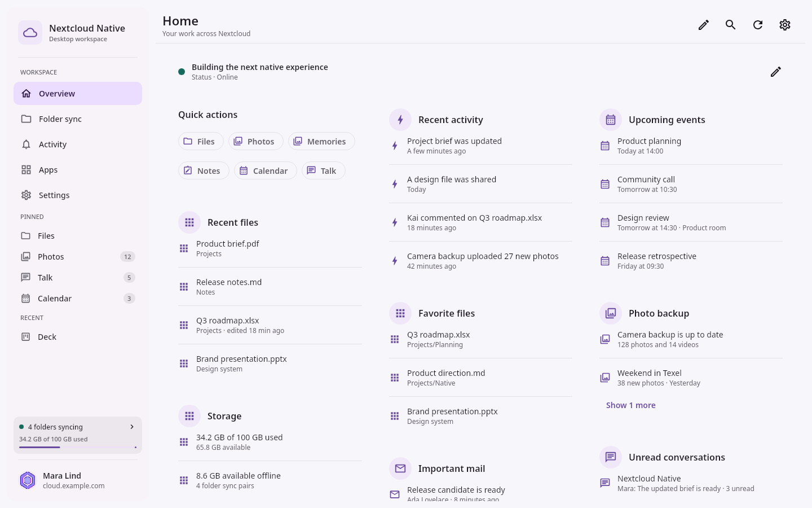Open Folder sync in the sidebar
The height and width of the screenshot is (508, 812).
(x=78, y=119)
